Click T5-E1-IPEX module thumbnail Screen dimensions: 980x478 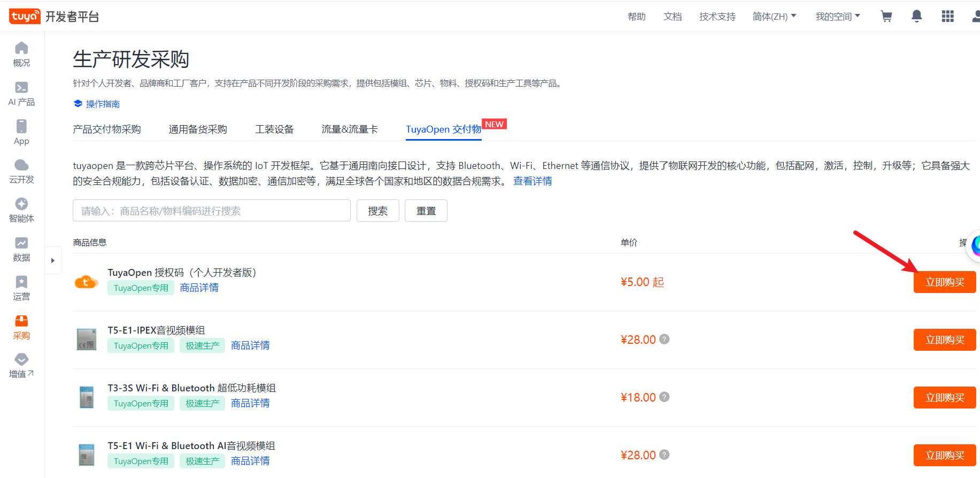[x=87, y=340]
